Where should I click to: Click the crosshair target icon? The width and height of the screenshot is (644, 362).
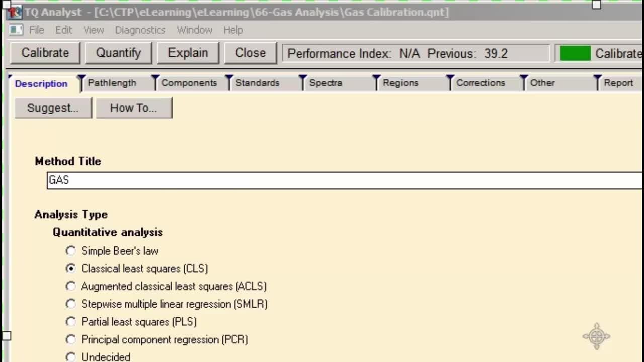[596, 336]
